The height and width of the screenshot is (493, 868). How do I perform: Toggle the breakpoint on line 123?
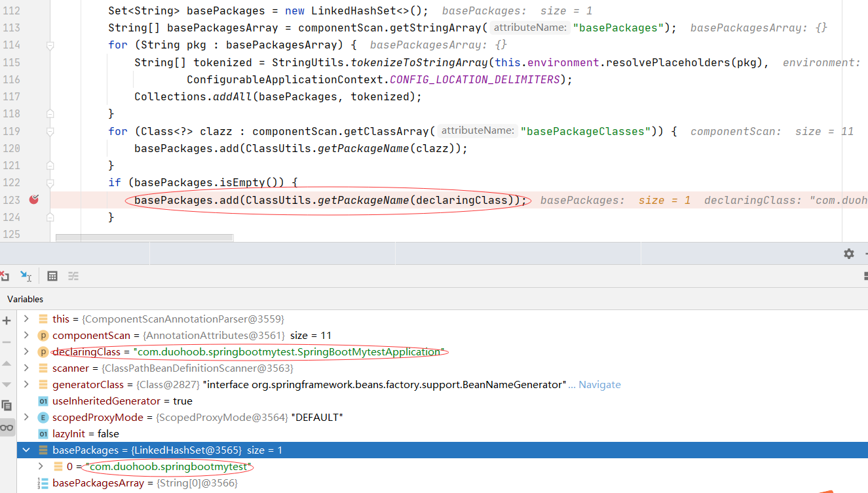(x=34, y=200)
